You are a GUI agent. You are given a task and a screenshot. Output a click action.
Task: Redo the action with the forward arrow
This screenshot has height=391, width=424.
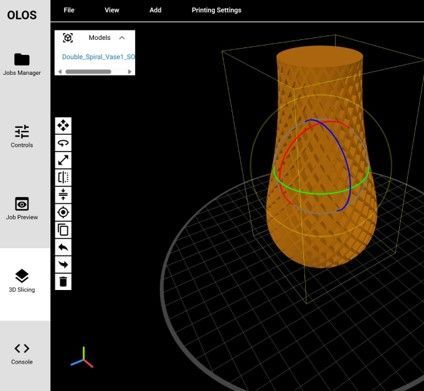point(63,264)
